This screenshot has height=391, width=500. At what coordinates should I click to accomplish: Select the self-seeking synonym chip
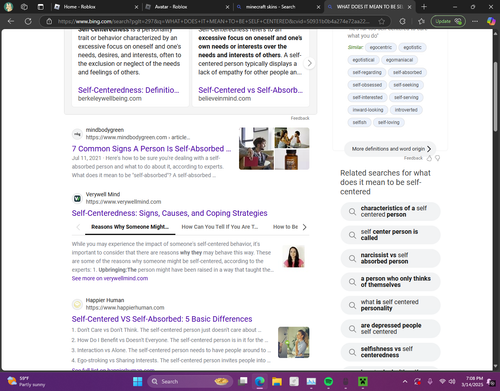click(x=406, y=85)
